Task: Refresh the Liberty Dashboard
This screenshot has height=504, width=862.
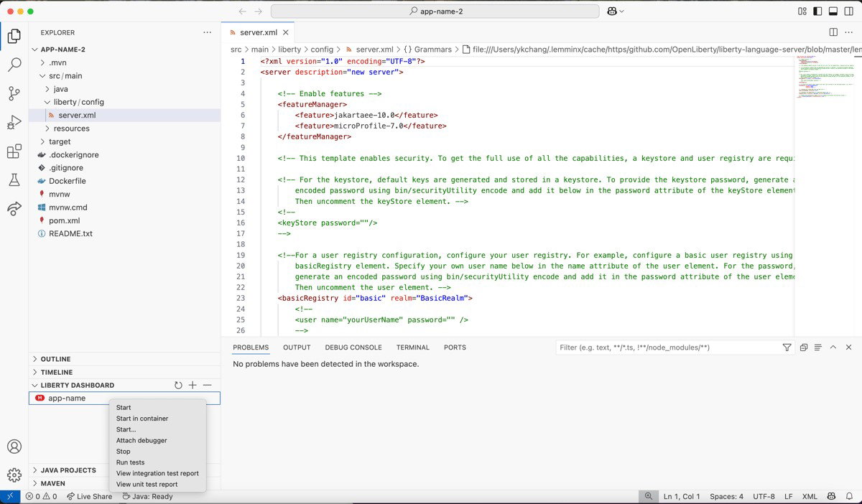Action: point(178,386)
